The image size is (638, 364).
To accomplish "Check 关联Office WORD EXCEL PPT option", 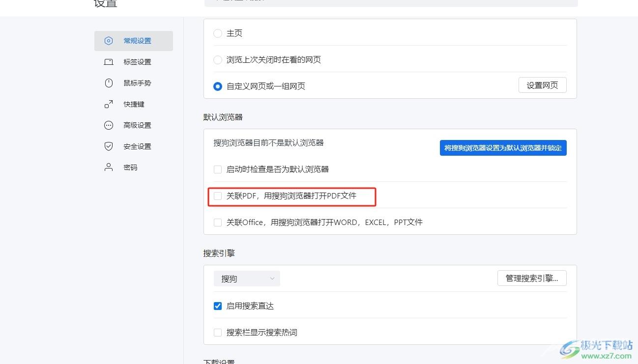I will pyautogui.click(x=218, y=223).
